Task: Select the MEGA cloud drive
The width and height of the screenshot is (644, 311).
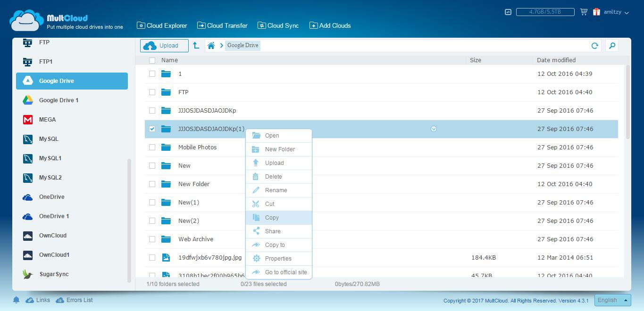Action: (x=47, y=120)
